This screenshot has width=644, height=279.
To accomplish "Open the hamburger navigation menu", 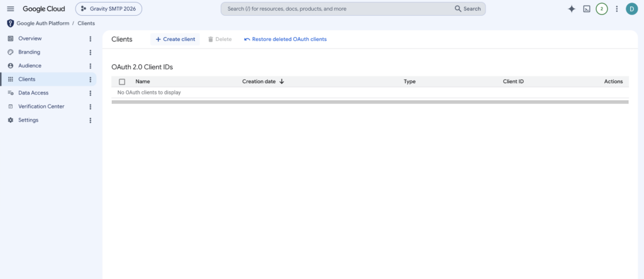I will (11, 9).
